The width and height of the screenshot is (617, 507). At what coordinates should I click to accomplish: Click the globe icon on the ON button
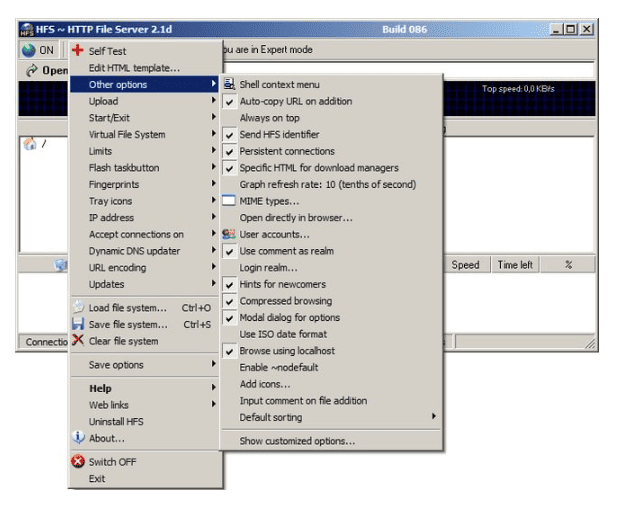29,50
